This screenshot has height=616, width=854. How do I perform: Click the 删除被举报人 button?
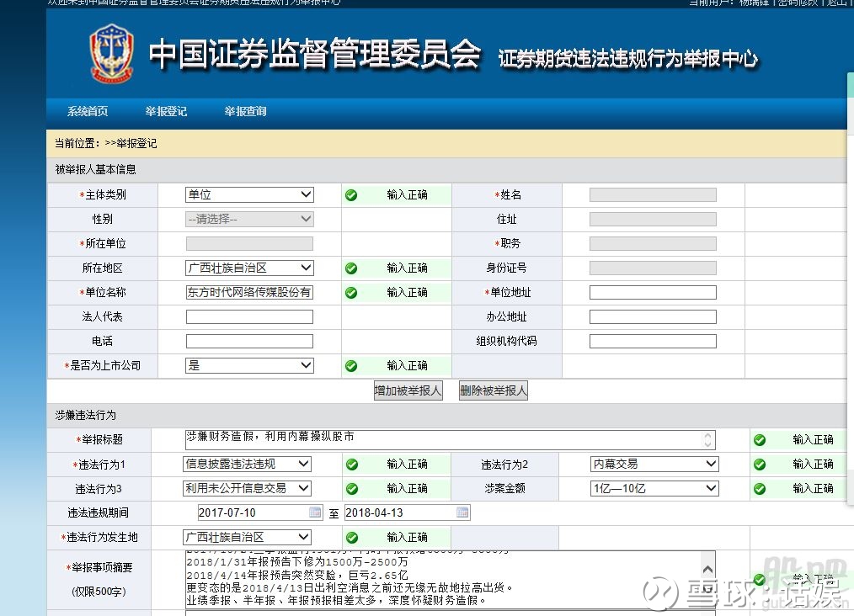click(492, 390)
